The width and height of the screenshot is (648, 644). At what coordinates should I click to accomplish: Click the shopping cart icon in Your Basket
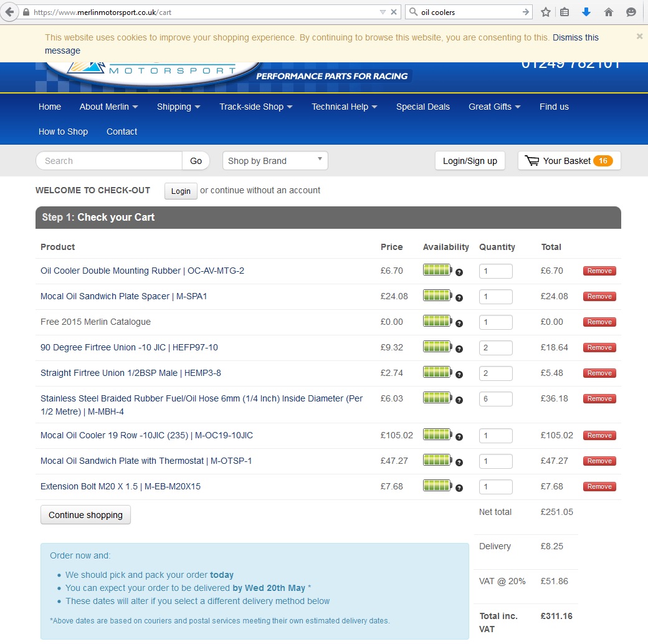coord(532,160)
